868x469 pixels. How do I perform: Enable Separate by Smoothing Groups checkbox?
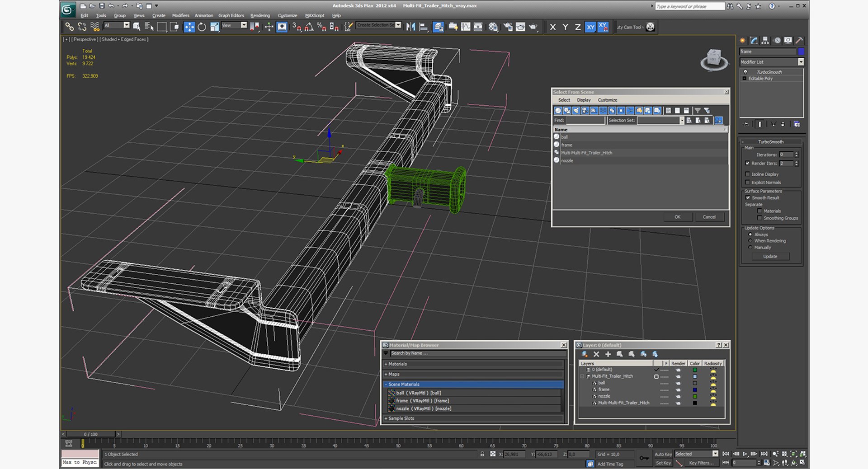tap(759, 218)
